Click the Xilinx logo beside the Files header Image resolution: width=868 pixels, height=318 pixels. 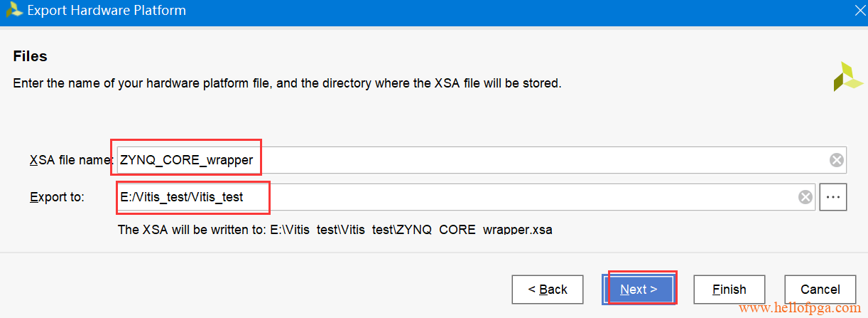[x=847, y=76]
